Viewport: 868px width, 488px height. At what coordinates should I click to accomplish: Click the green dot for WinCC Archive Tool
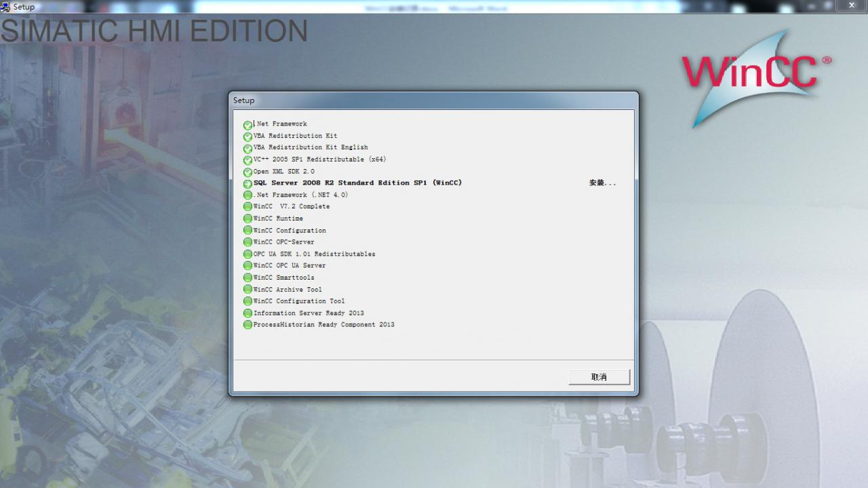click(248, 290)
